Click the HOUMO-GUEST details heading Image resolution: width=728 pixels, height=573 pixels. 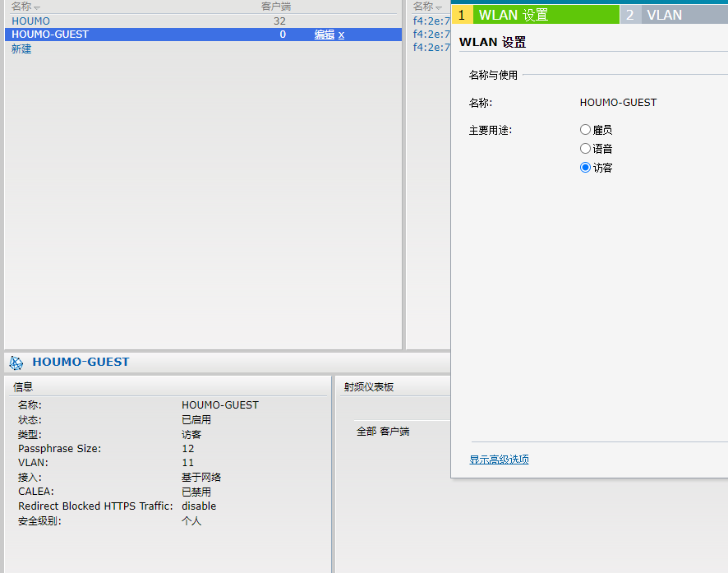81,362
